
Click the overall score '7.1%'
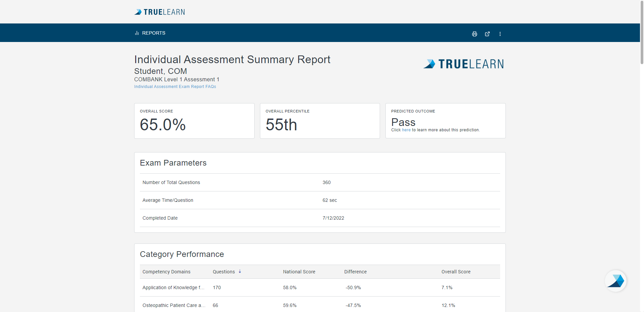447,287
